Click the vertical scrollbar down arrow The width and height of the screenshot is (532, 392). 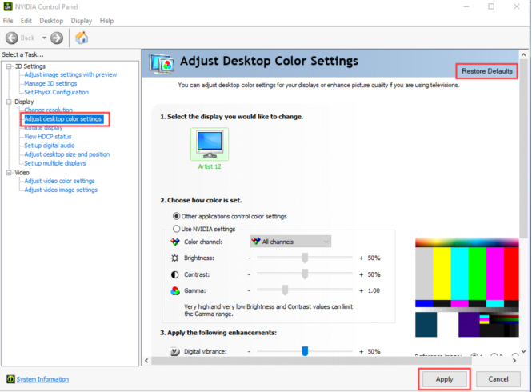point(523,351)
